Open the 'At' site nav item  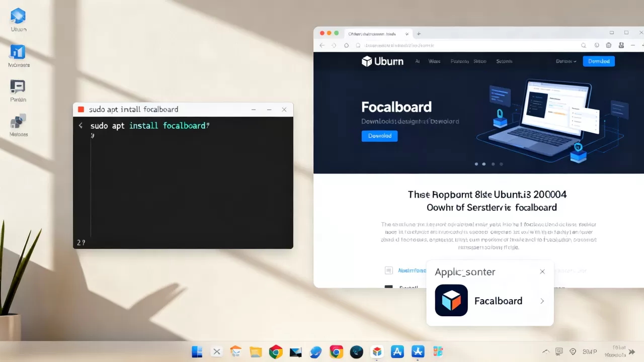pos(417,61)
